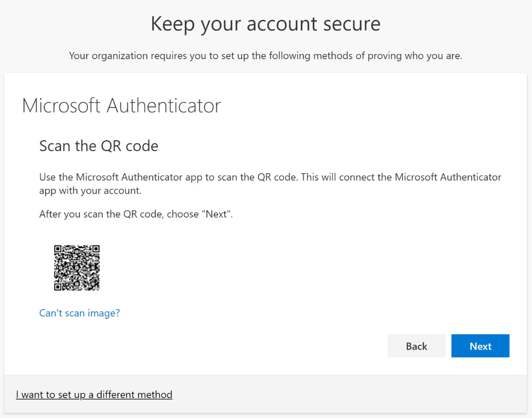Click the word "Authenticator" in the section heading
This screenshot has height=418, width=532.
pos(164,105)
